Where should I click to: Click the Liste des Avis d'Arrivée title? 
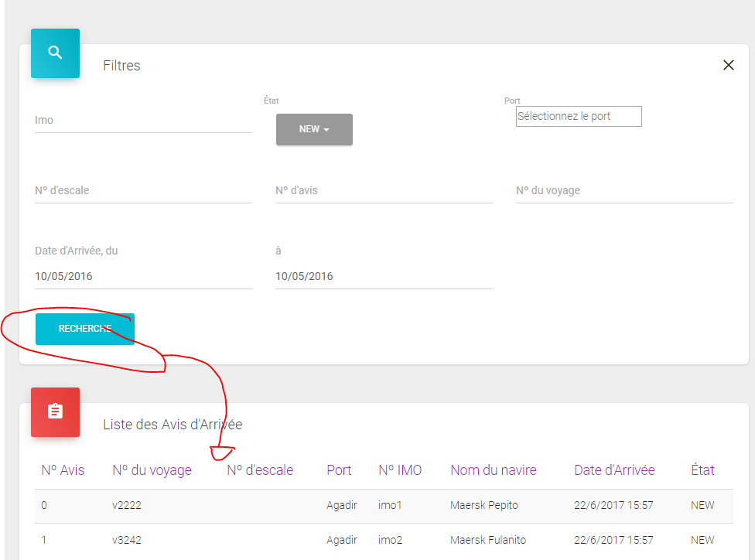(173, 425)
